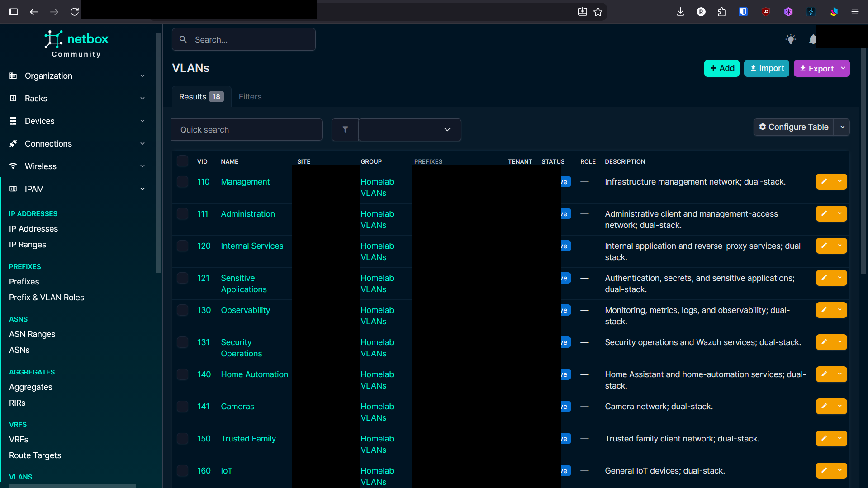The height and width of the screenshot is (488, 868).
Task: Sort table by the VID column header
Action: pos(202,161)
